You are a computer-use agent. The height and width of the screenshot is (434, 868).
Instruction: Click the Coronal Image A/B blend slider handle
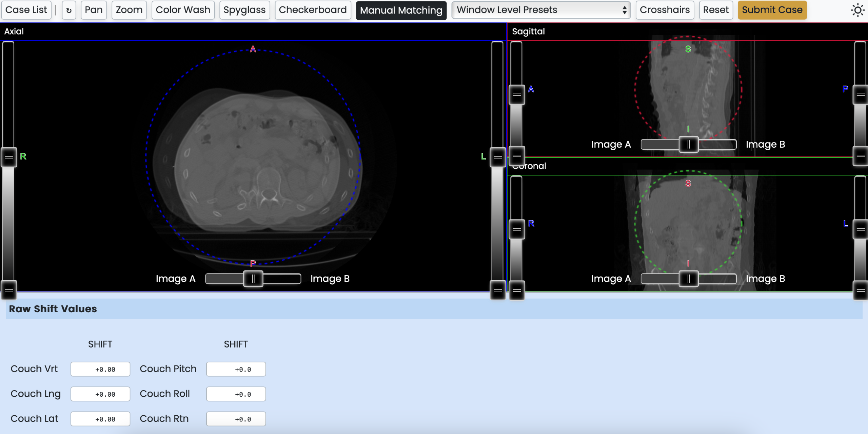689,279
